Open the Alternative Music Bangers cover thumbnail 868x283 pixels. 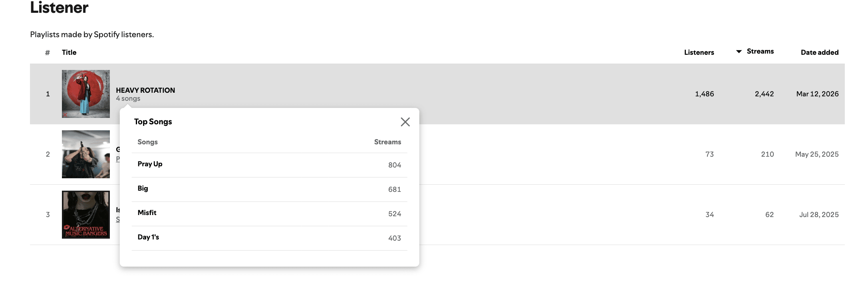click(x=86, y=215)
